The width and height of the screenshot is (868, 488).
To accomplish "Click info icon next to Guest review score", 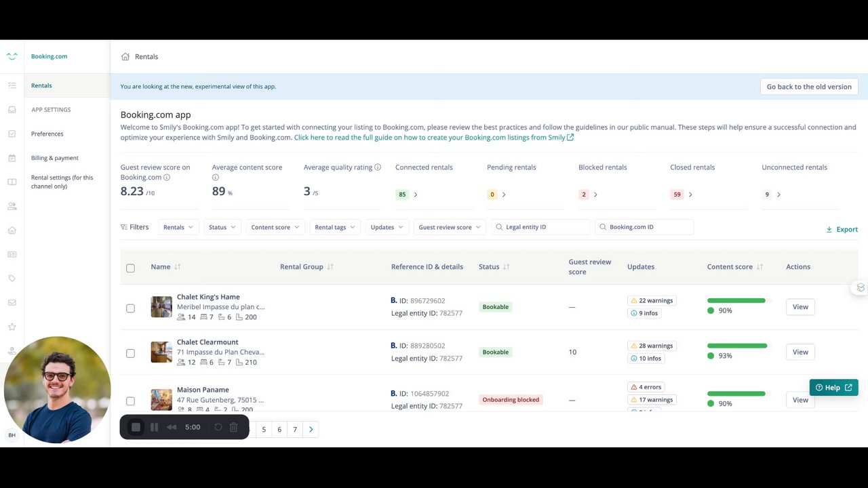I will coord(167,178).
